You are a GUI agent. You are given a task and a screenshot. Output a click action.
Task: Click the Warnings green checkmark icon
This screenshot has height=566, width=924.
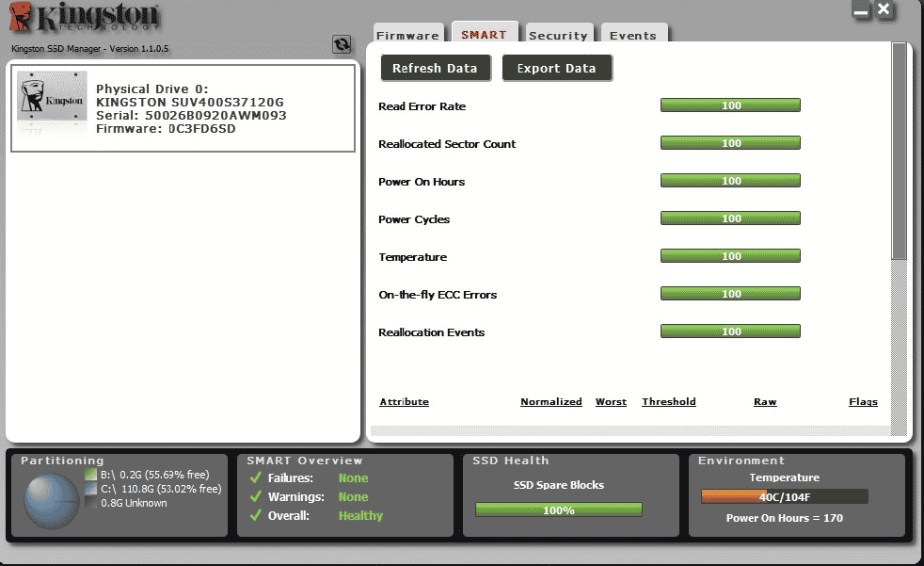pyautogui.click(x=255, y=497)
